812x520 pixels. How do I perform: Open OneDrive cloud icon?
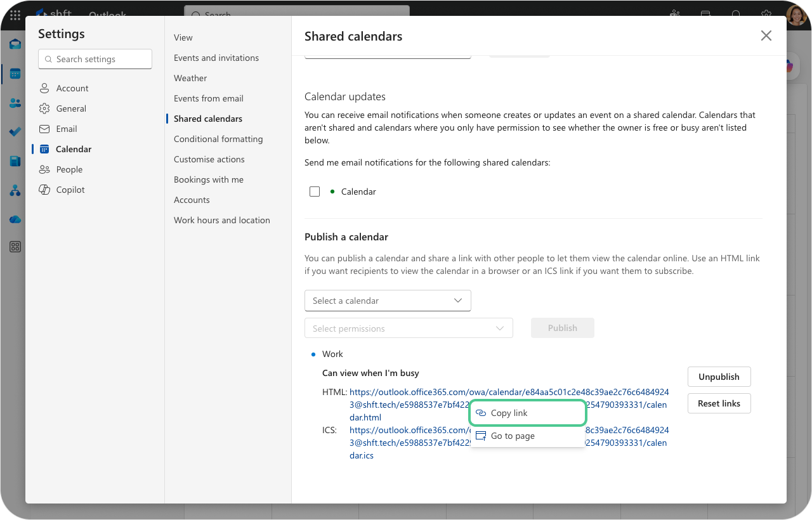(x=15, y=219)
